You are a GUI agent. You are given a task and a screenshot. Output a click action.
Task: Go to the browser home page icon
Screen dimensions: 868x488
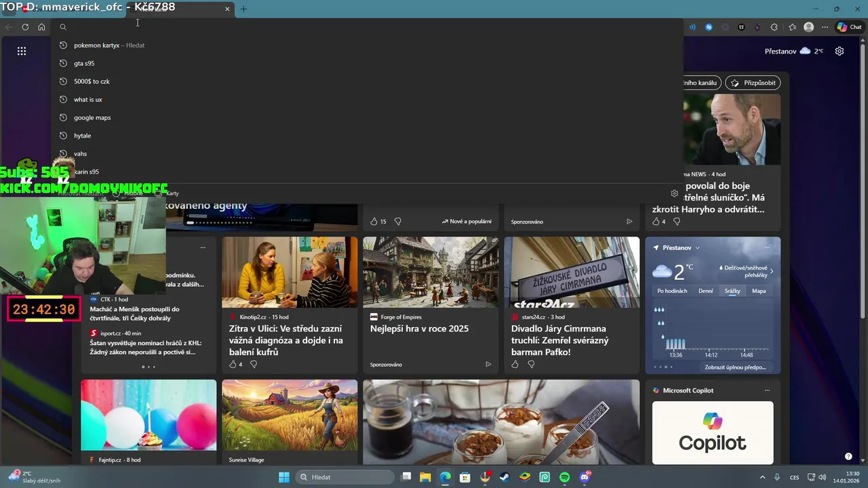click(41, 27)
